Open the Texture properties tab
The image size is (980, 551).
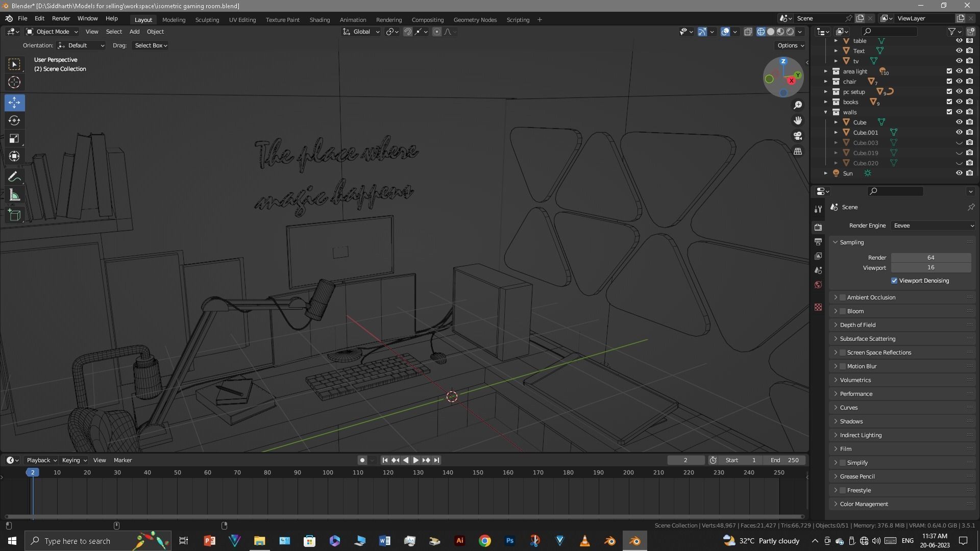[818, 307]
